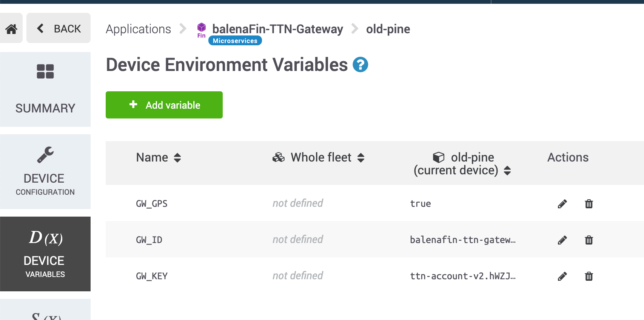
Task: Select the Device Variables sidebar tab
Action: 45,254
